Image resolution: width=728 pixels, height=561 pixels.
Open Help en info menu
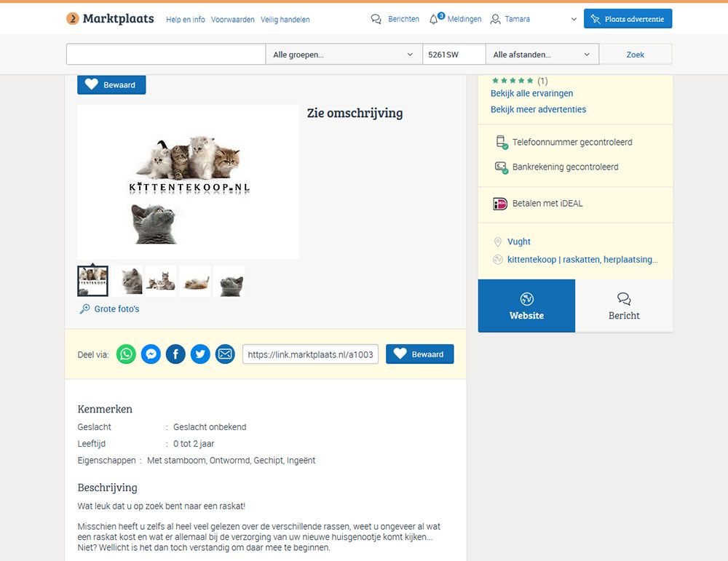point(185,20)
